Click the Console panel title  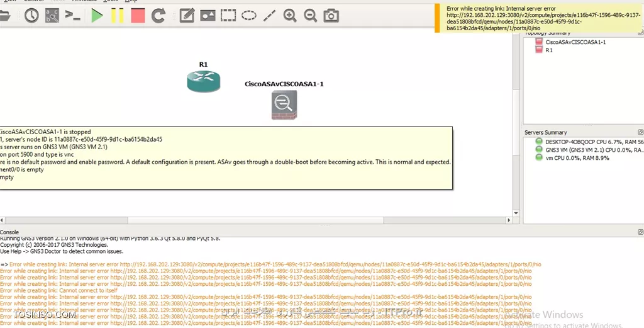9,232
